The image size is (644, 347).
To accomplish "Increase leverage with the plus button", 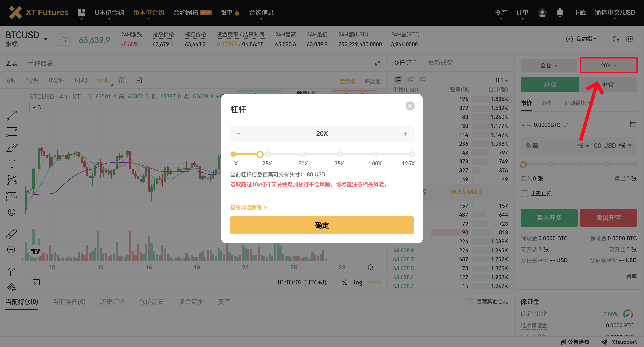I will coord(405,134).
